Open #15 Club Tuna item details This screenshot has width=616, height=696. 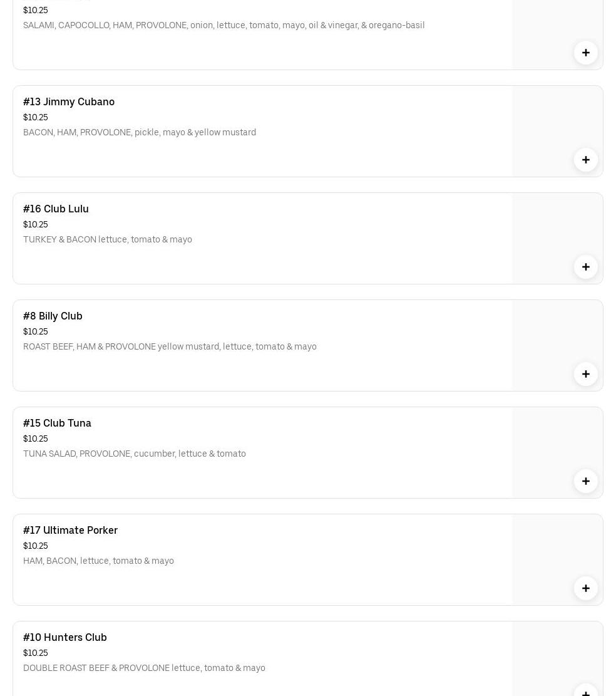pyautogui.click(x=57, y=423)
